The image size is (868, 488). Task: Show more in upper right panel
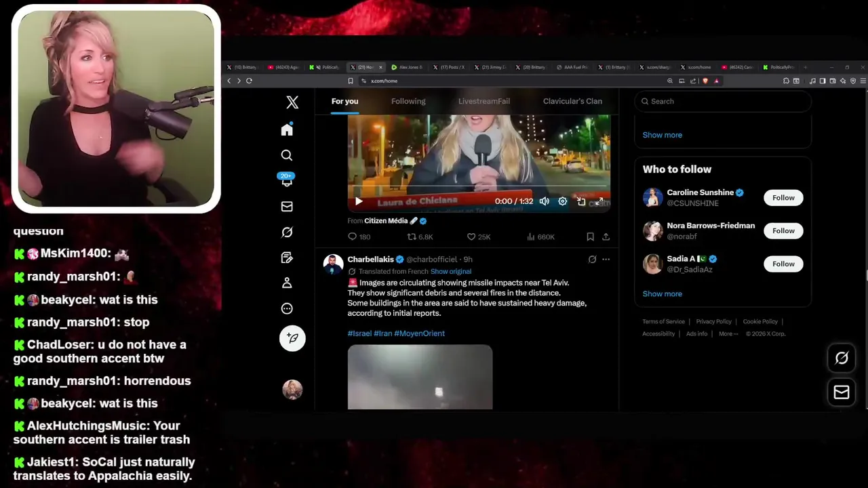(663, 135)
